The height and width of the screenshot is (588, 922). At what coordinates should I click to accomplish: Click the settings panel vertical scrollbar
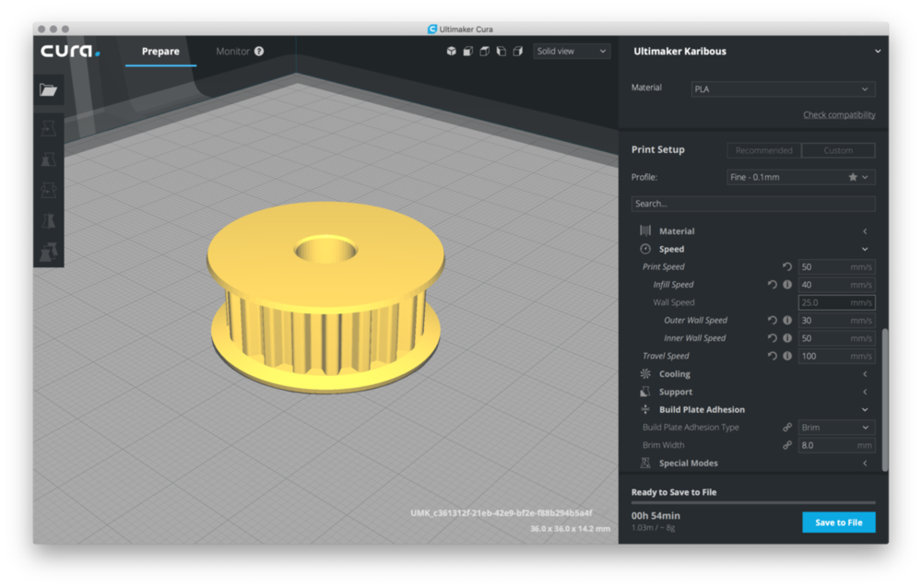point(884,400)
